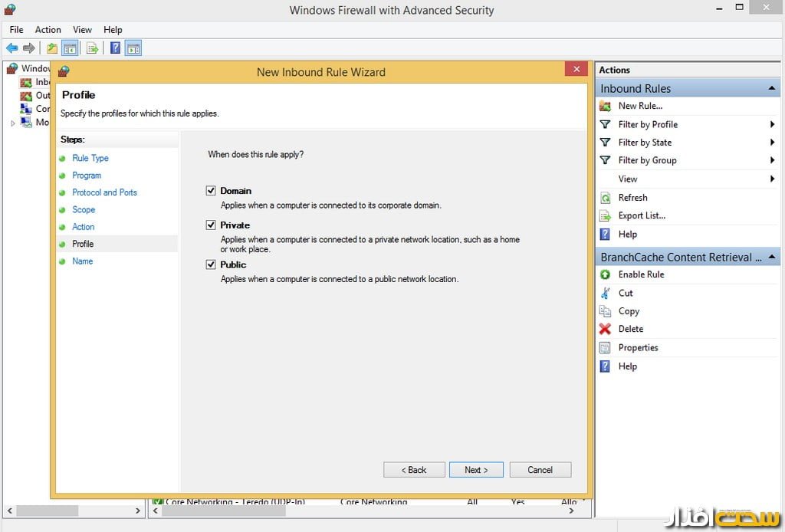
Task: Click the scissors Cut icon
Action: (605, 293)
